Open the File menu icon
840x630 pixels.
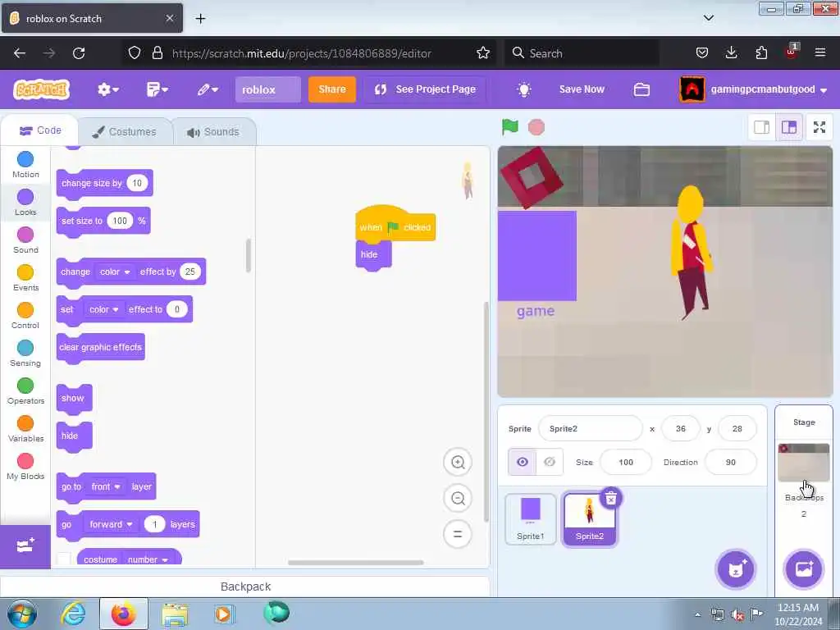(157, 89)
